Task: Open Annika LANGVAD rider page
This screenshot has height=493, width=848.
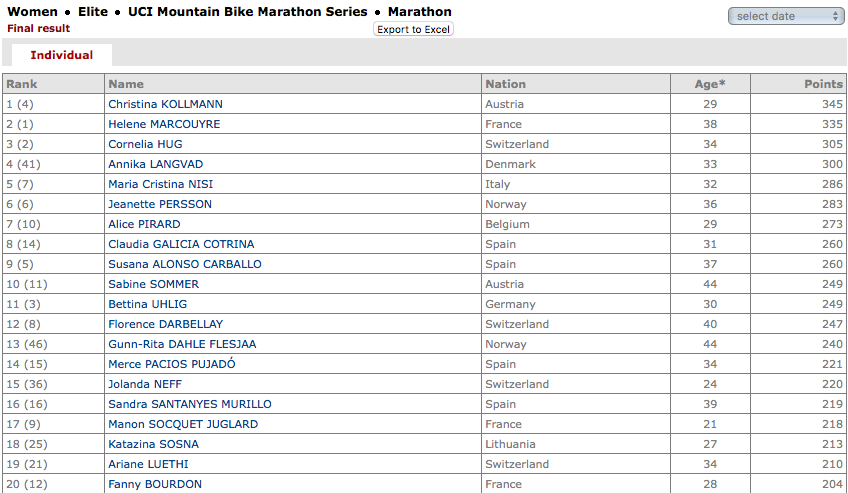Action: [155, 164]
